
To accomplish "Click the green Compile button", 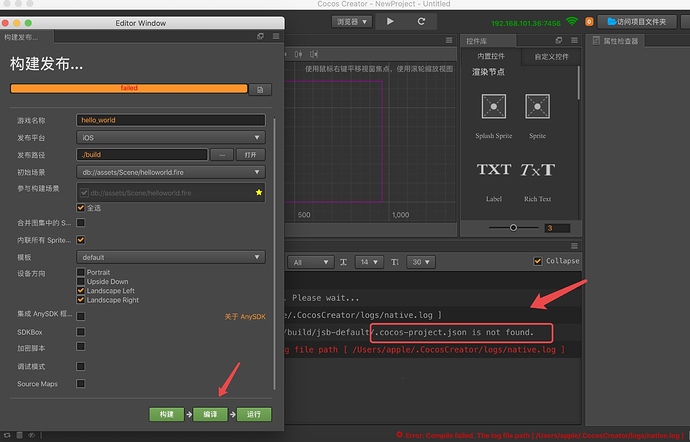I will pyautogui.click(x=210, y=414).
